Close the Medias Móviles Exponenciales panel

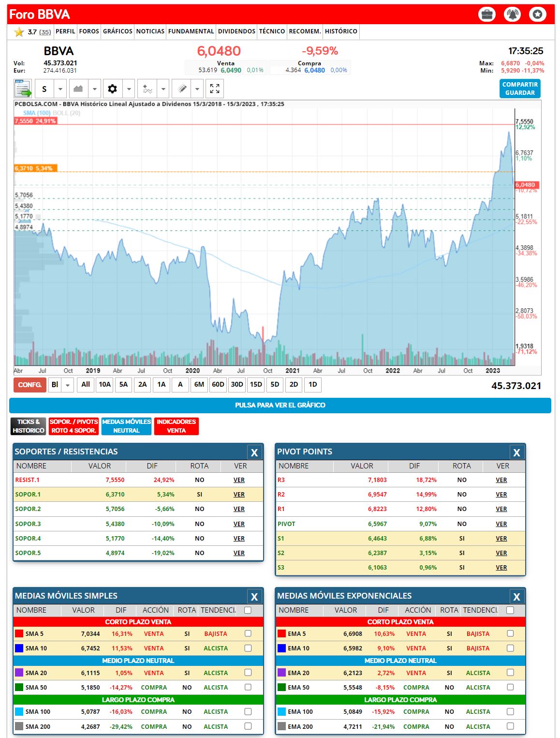coord(516,597)
